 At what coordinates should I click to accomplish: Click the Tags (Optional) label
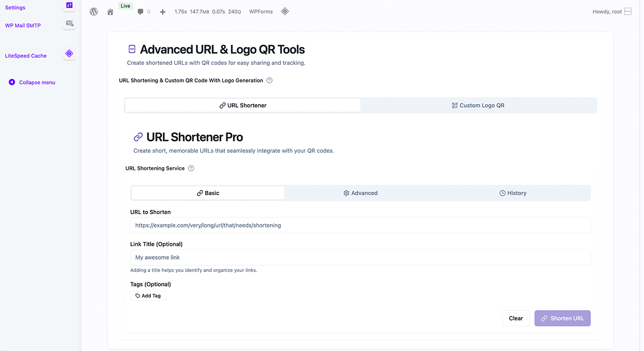150,284
